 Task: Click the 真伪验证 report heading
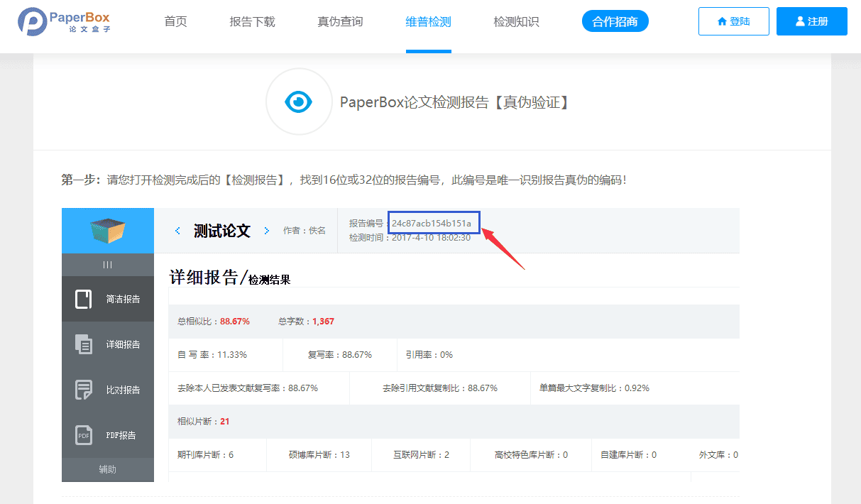point(454,102)
